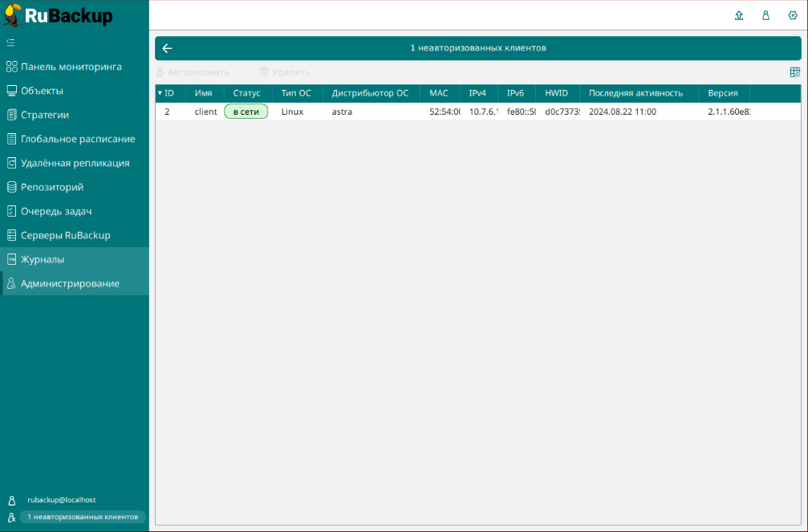
Task: Click the unauthorized clients badge at bottom left
Action: tap(83, 518)
